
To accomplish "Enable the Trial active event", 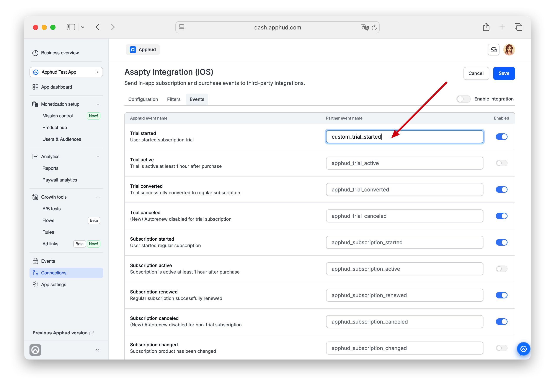I will [x=502, y=163].
